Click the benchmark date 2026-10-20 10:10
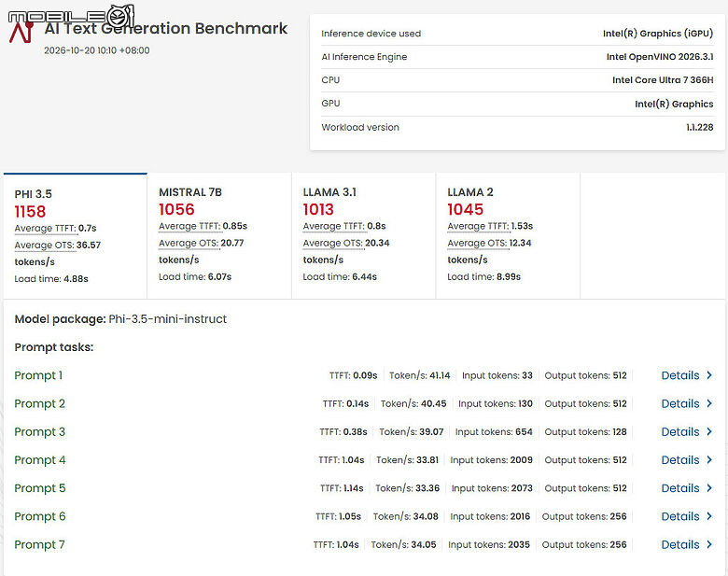Viewport: 728px width, 576px height. point(96,50)
